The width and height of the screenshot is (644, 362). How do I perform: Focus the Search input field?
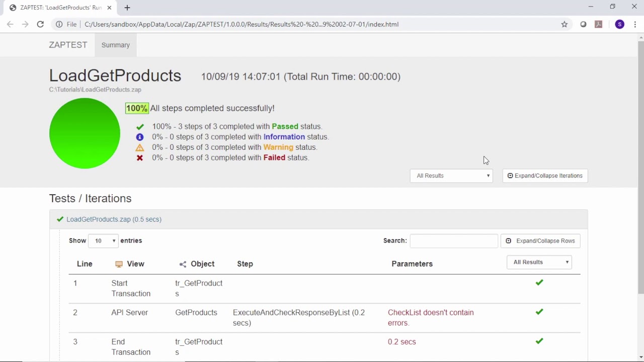(454, 241)
